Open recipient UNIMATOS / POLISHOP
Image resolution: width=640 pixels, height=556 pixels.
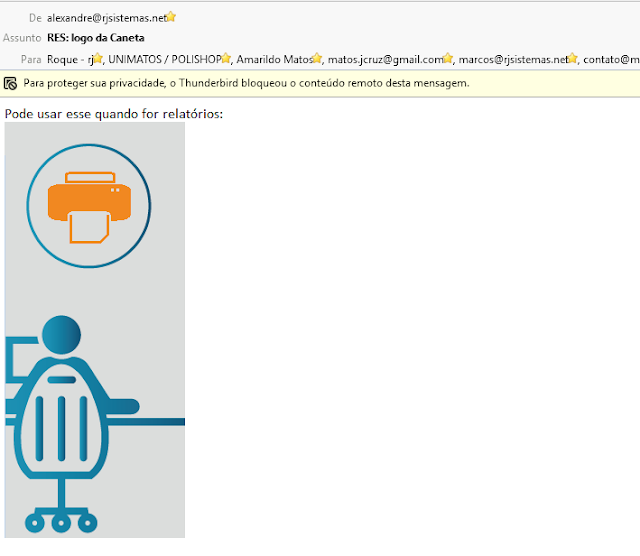[x=164, y=60]
